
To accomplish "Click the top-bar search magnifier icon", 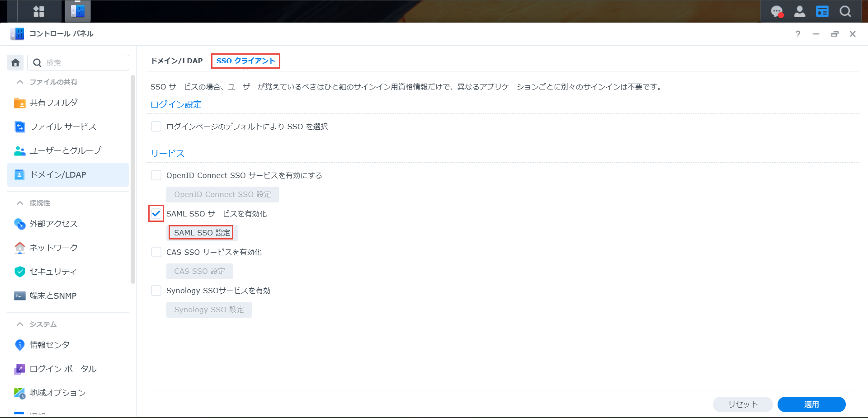I will pyautogui.click(x=845, y=11).
